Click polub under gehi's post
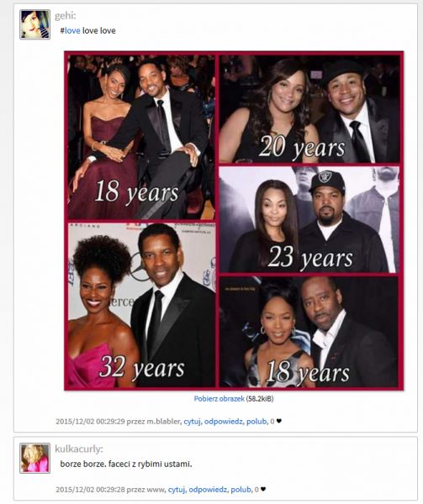The height and width of the screenshot is (504, 423). point(256,421)
